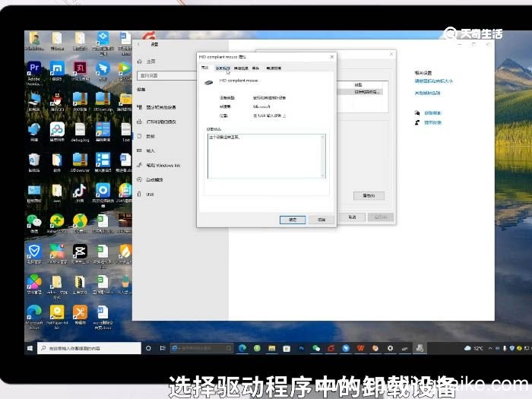Open Bluetooth and other devices settings
The image size is (532, 399).
pyautogui.click(x=157, y=107)
